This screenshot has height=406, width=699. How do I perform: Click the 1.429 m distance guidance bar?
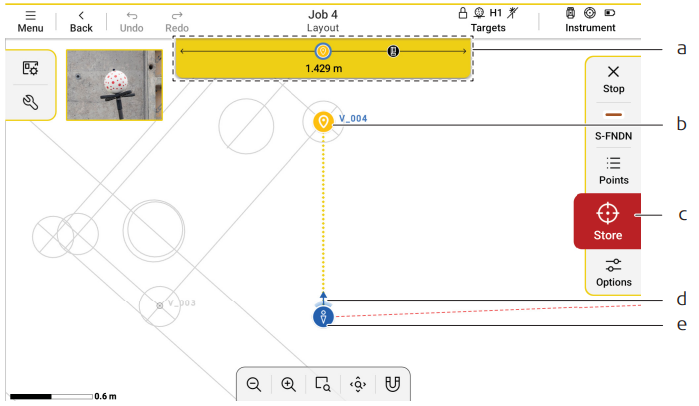[x=322, y=59]
